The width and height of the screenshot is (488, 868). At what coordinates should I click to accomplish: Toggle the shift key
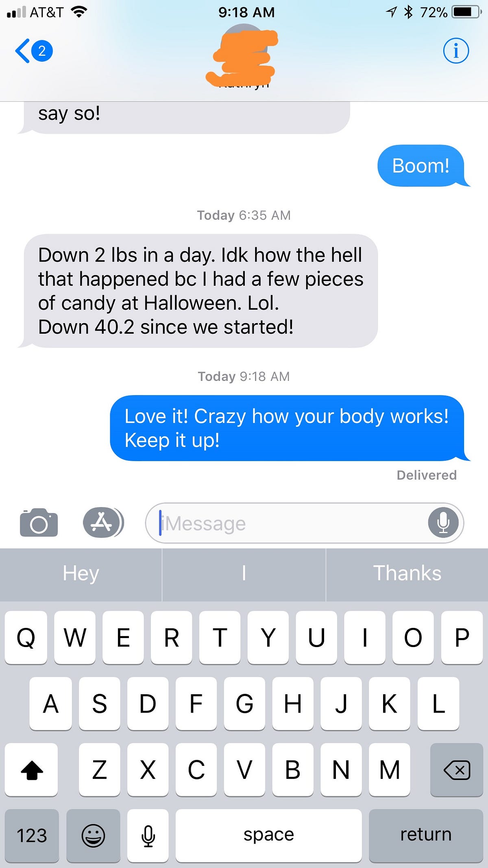pyautogui.click(x=31, y=770)
